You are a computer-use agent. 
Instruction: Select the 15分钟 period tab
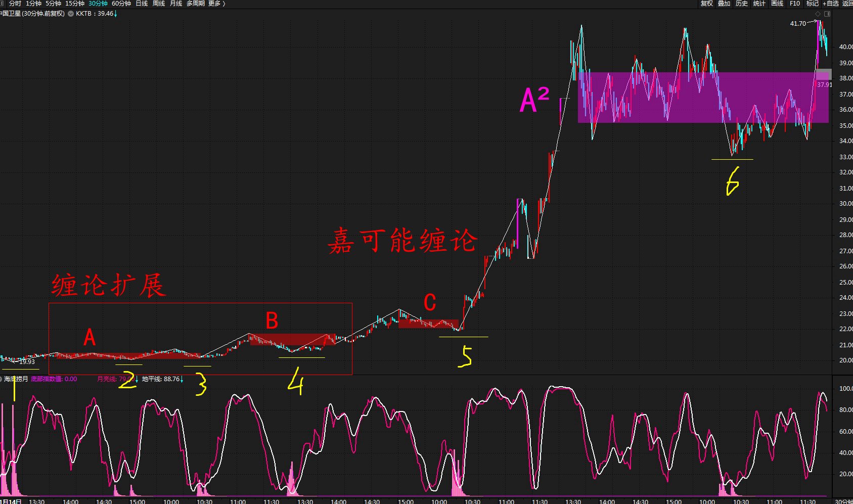[75, 4]
